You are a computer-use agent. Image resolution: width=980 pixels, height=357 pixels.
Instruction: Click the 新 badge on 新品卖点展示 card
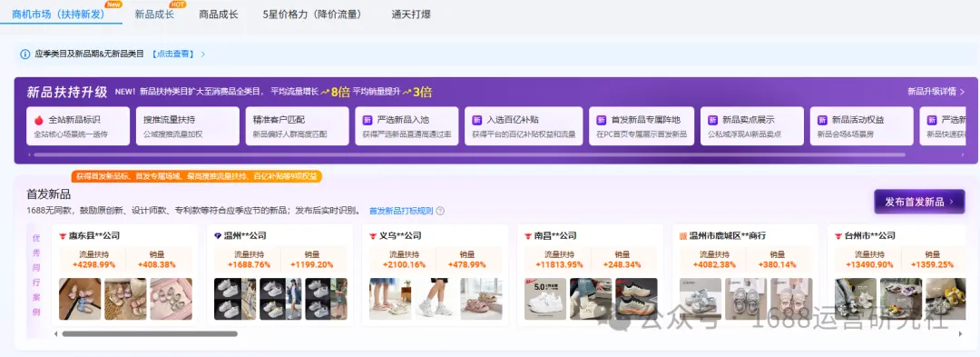(712, 119)
